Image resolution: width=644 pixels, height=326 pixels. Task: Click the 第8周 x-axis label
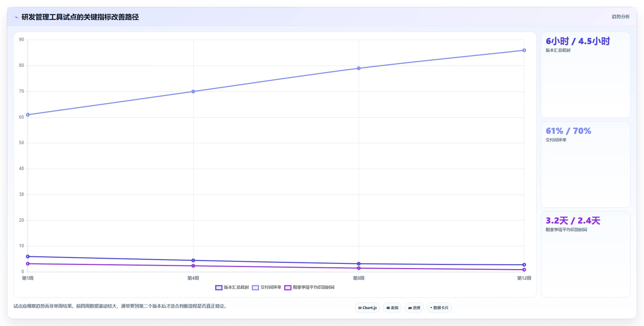[359, 278]
